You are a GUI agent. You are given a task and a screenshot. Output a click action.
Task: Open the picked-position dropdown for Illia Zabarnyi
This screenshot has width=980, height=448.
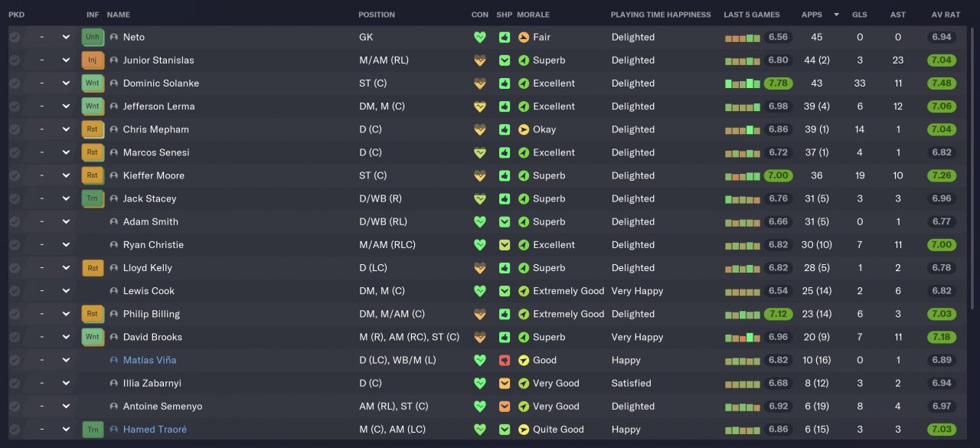point(66,383)
